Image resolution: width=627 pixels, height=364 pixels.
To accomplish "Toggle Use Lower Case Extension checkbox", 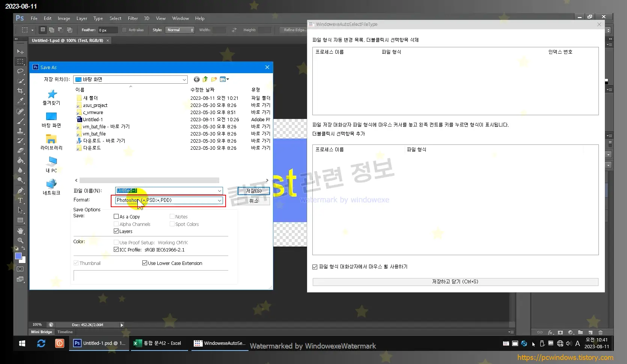I will 145,263.
